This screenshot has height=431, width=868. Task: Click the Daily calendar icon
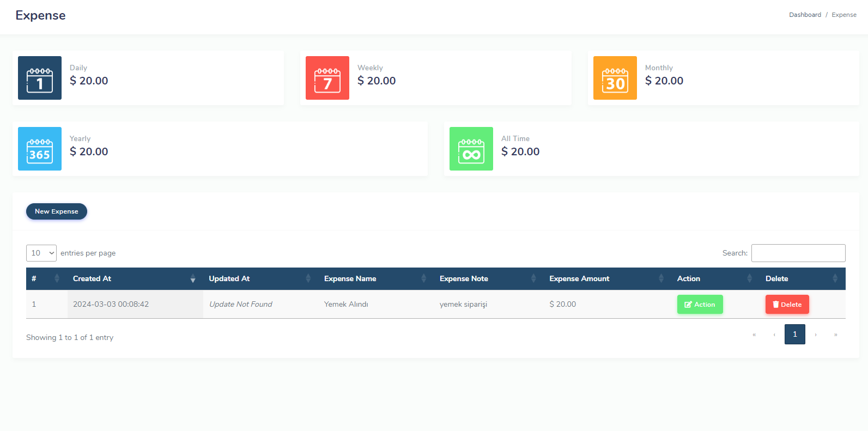[40, 78]
